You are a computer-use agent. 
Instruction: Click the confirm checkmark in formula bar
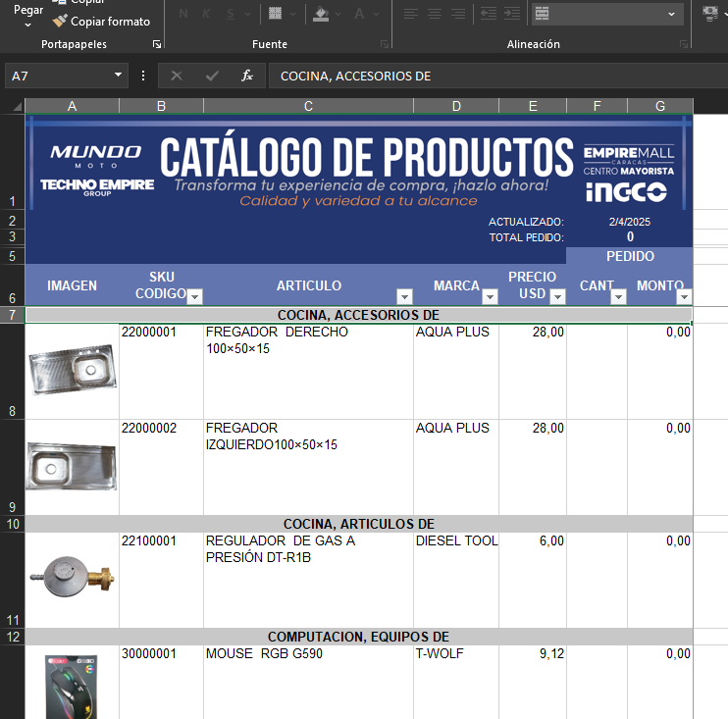tap(212, 76)
